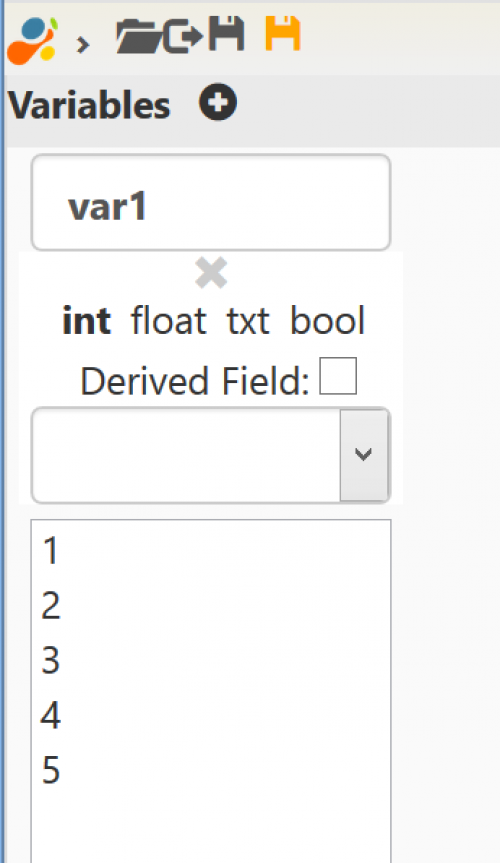The image size is (500, 863).
Task: Select value 2 in the list
Action: (x=211, y=605)
